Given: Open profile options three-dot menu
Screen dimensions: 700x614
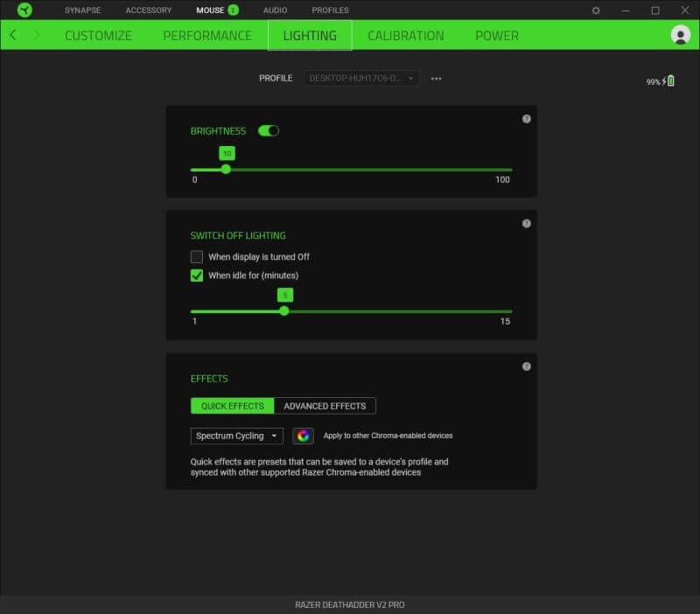Looking at the screenshot, I should [x=437, y=79].
